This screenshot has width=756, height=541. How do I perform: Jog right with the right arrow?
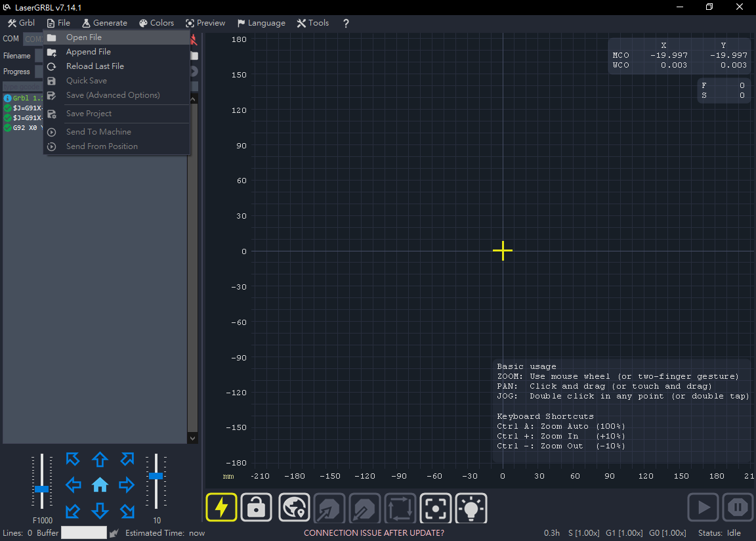127,485
